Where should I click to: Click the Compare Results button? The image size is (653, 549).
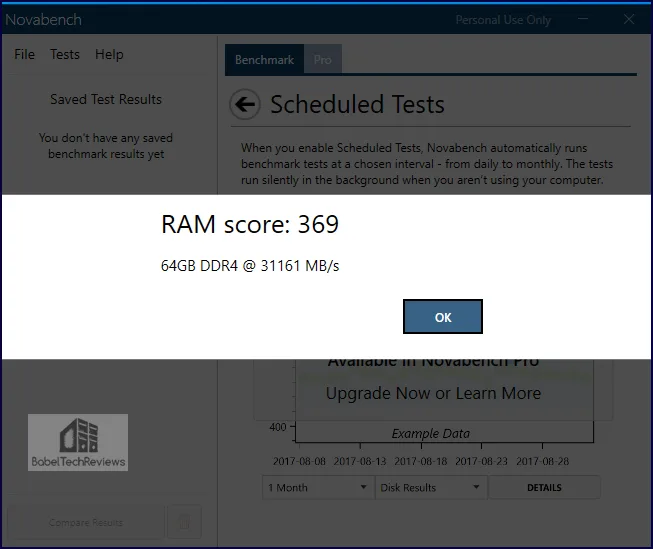point(86,522)
